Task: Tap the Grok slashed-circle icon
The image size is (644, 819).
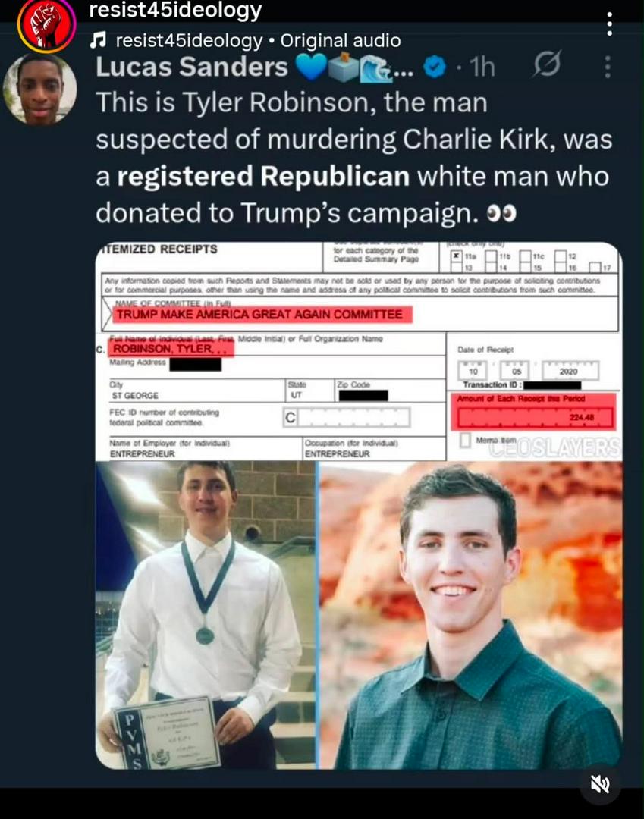Action: coord(548,64)
